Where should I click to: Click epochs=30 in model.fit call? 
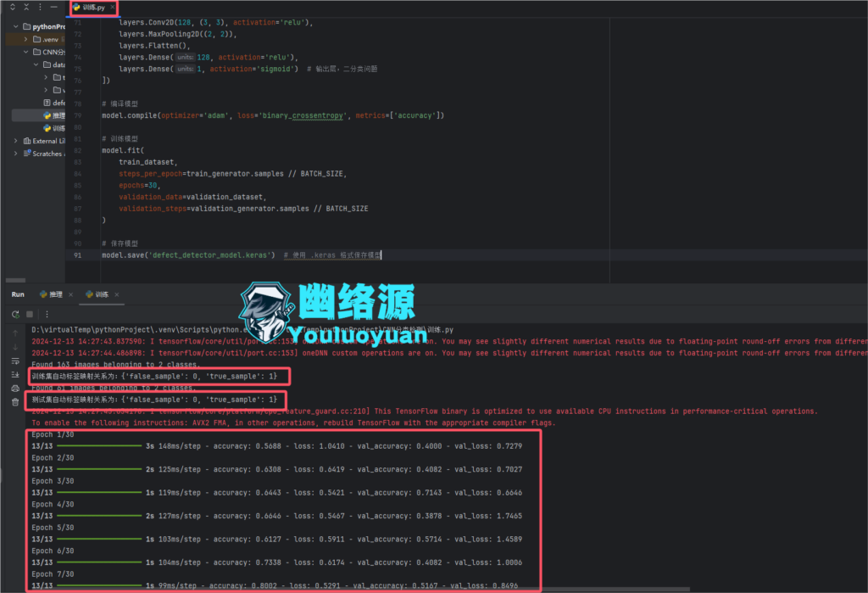138,186
